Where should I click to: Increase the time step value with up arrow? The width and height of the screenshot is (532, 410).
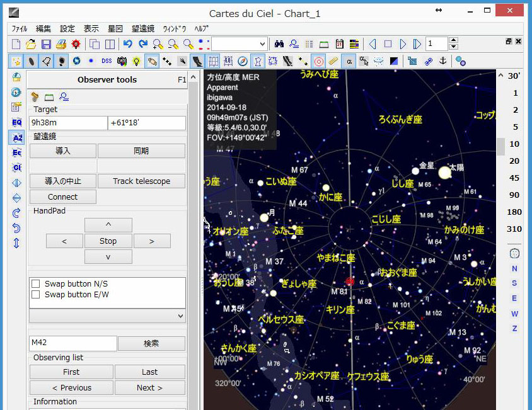pos(453,40)
